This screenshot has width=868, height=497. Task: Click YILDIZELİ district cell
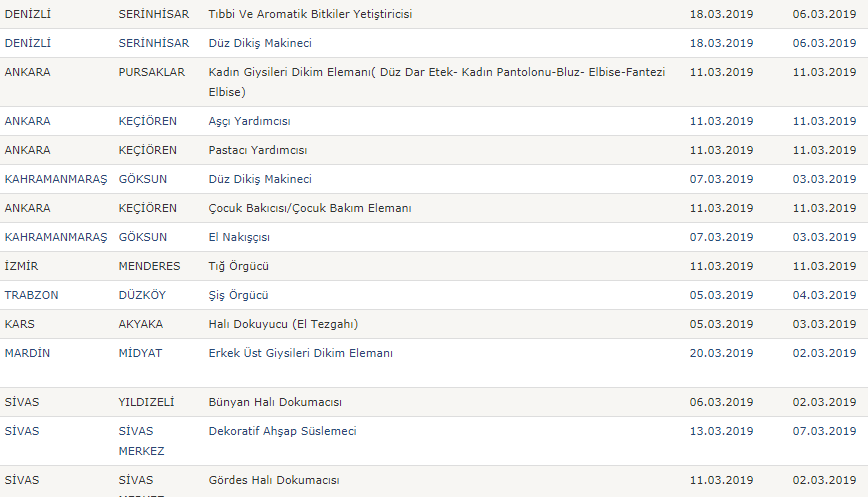coord(146,402)
